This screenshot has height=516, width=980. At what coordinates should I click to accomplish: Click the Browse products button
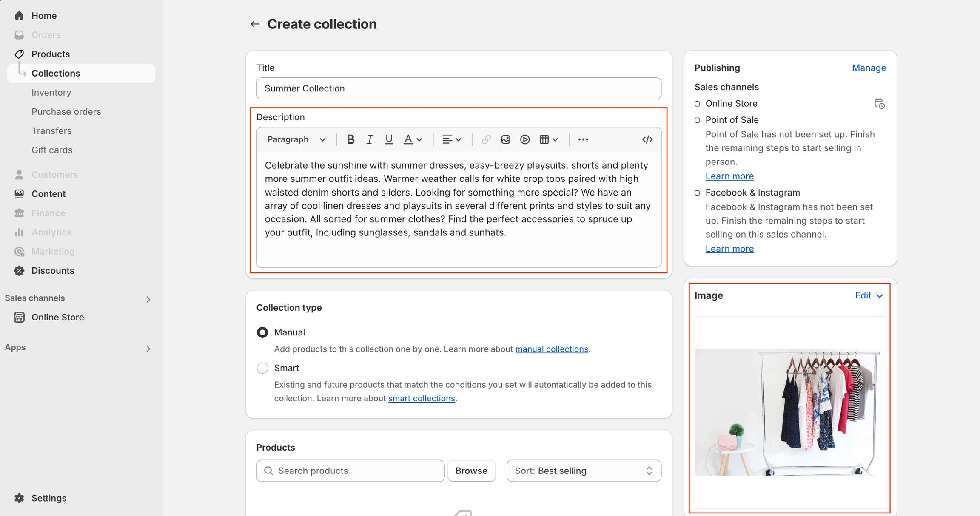pos(471,471)
